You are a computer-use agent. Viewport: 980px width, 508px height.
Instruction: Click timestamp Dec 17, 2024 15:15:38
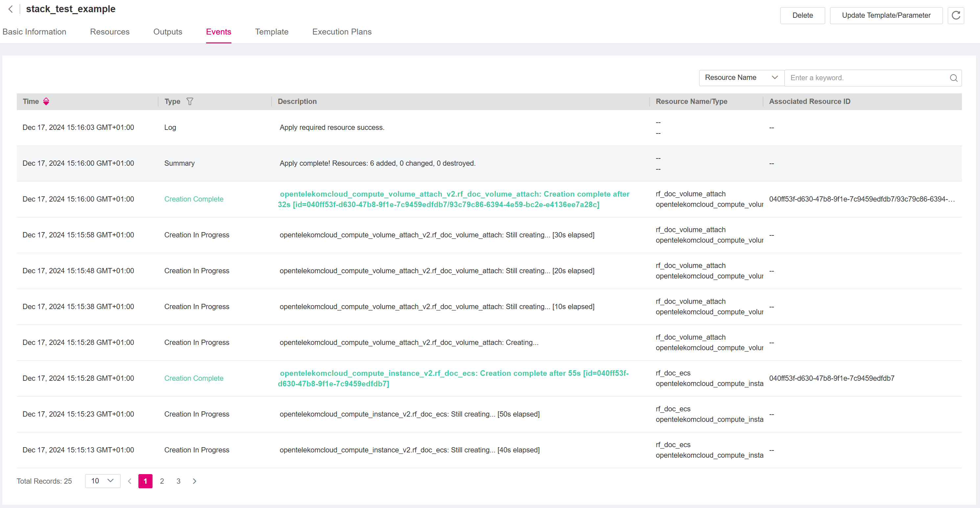click(x=78, y=306)
